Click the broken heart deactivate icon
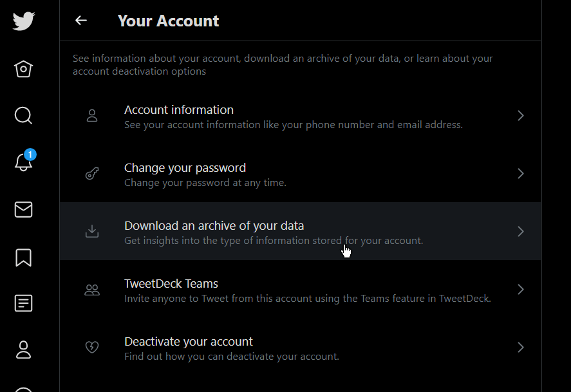The image size is (571, 392). 92,347
